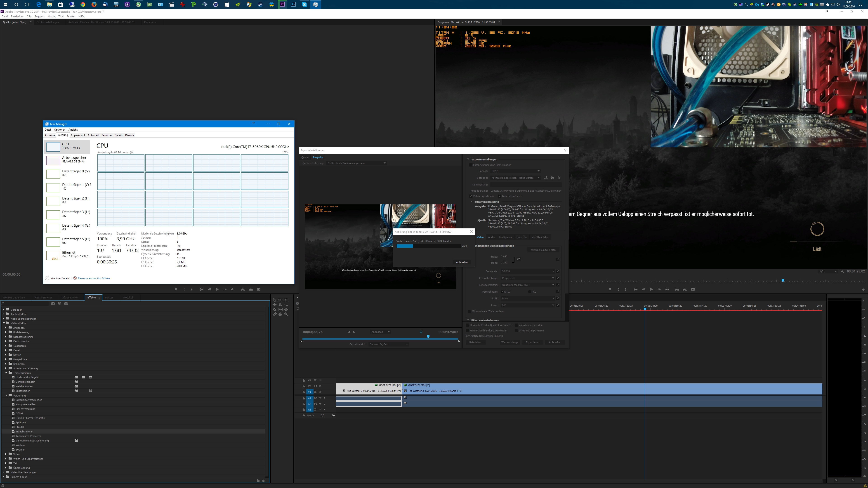Select the Zoom magnifier tool
Viewport: 868px width, 488px height.
(x=286, y=314)
